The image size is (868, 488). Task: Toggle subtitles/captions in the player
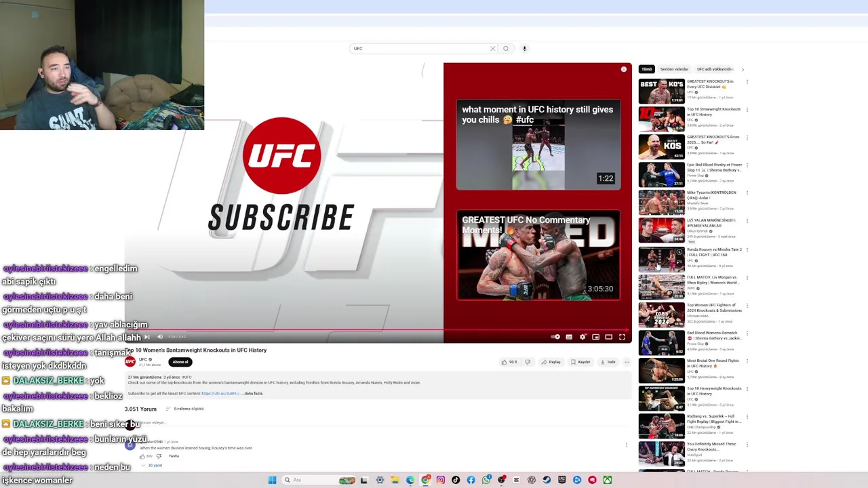coord(569,337)
